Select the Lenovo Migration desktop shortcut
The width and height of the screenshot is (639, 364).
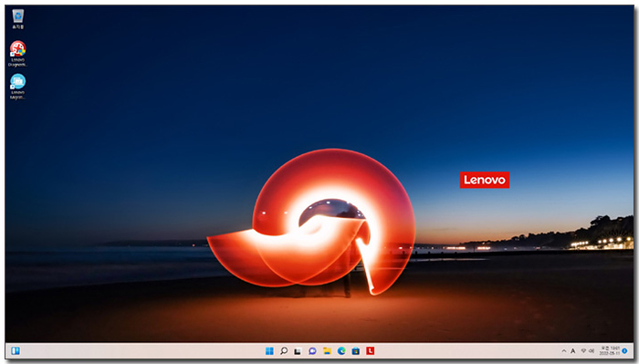pyautogui.click(x=17, y=87)
